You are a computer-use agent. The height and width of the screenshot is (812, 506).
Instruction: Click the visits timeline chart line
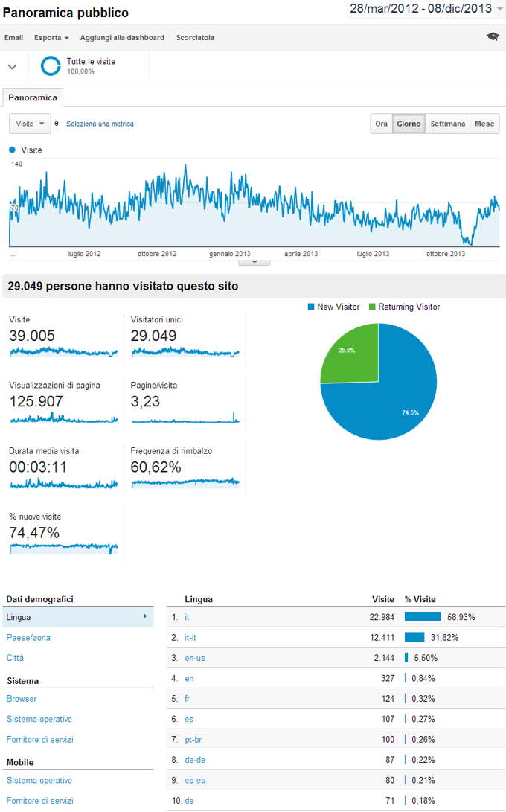pos(254,205)
